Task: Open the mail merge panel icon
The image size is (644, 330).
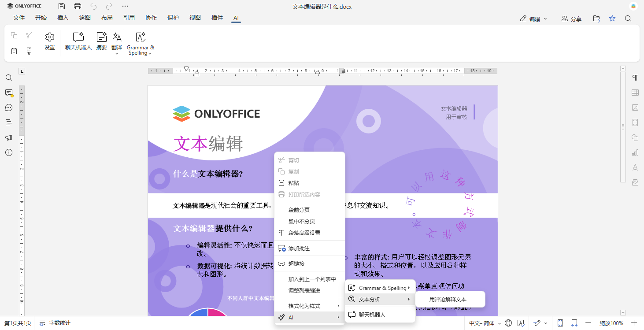Action: click(x=635, y=182)
